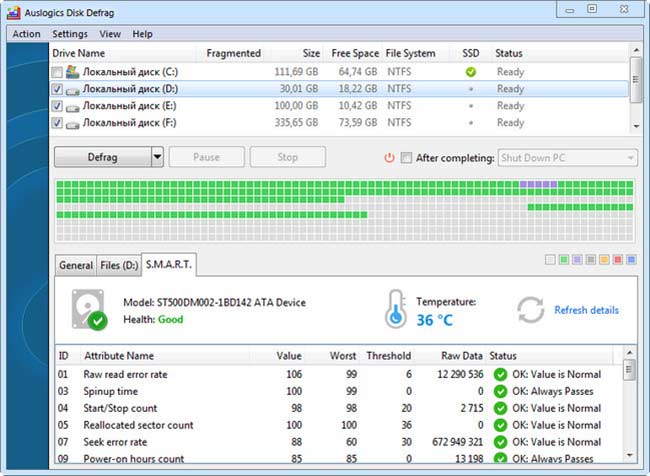Click the OK status icon for Reallocated sector count

pyautogui.click(x=500, y=425)
